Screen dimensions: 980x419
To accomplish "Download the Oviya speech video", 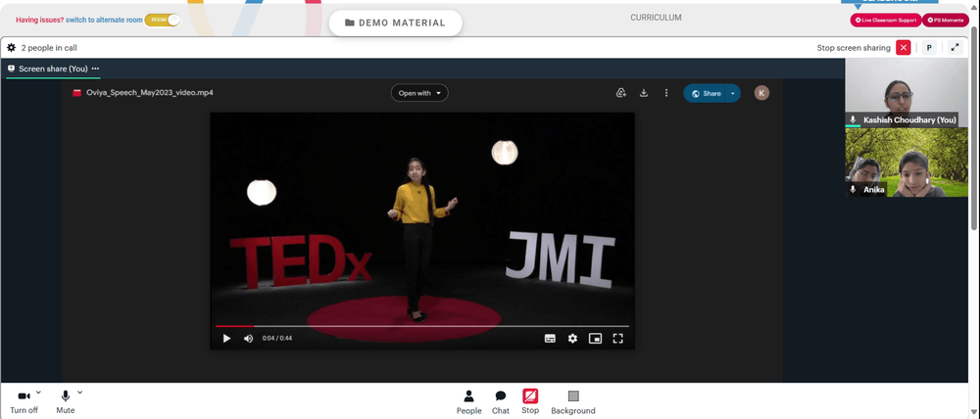I will point(644,93).
